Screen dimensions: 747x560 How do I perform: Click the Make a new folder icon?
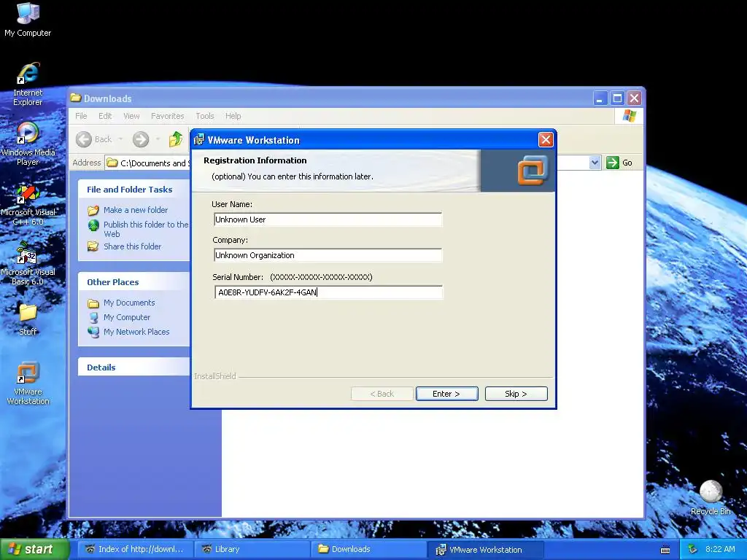click(93, 210)
